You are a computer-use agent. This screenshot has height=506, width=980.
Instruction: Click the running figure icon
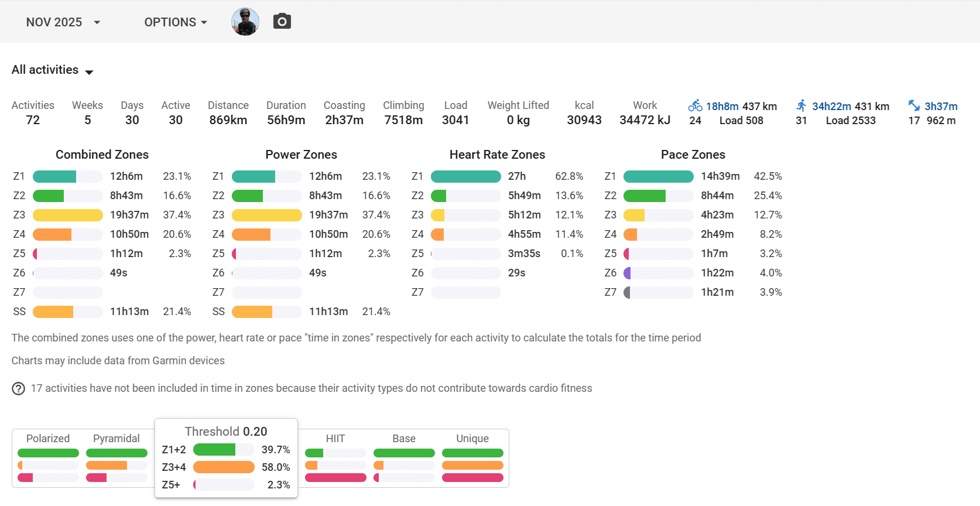coord(801,106)
